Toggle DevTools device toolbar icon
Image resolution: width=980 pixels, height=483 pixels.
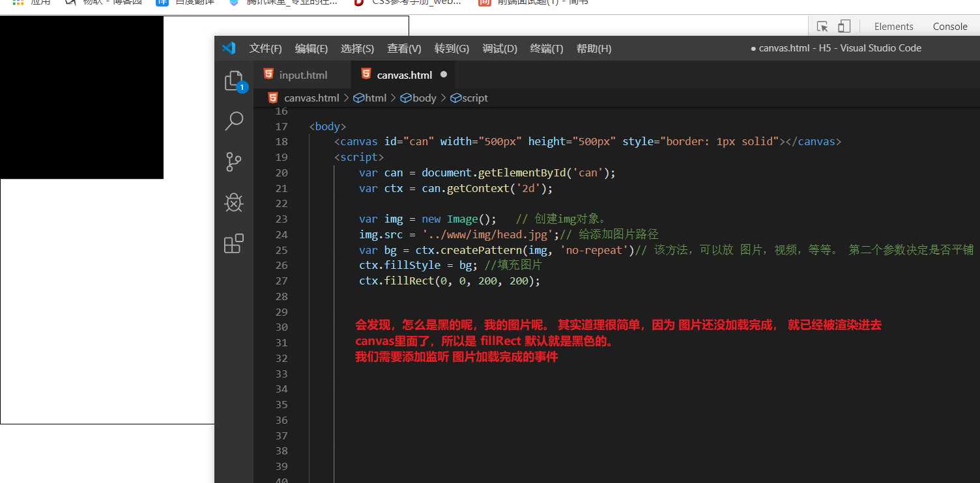[x=844, y=27]
